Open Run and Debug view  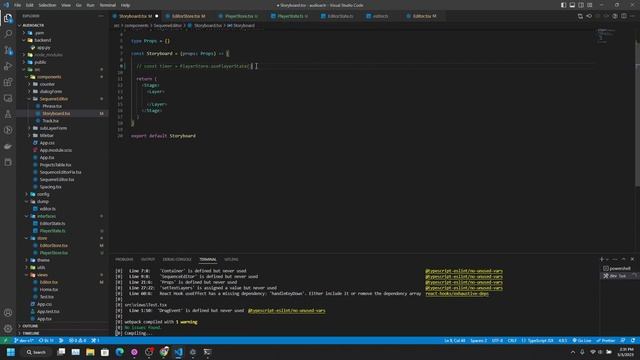point(8,66)
